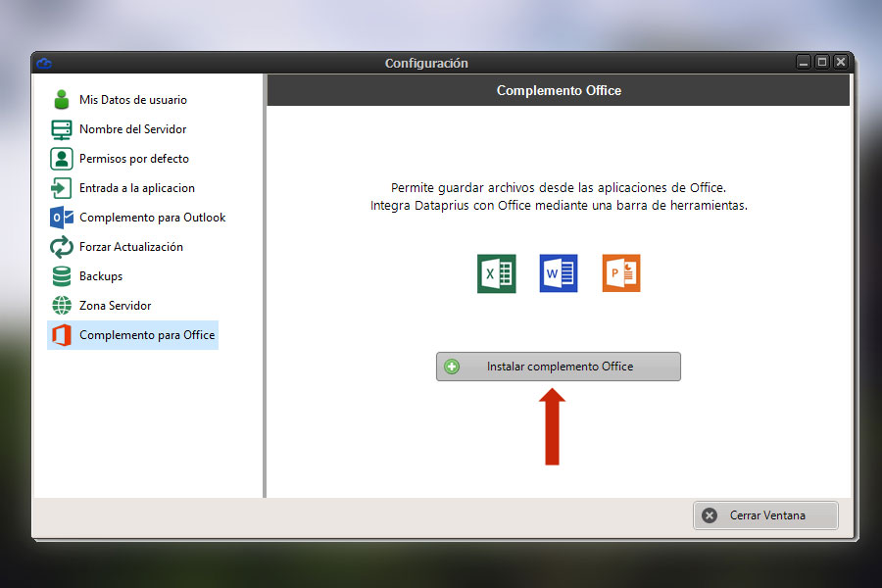Click Instalar complemento Office button
Image resolution: width=882 pixels, height=588 pixels.
[x=558, y=367]
